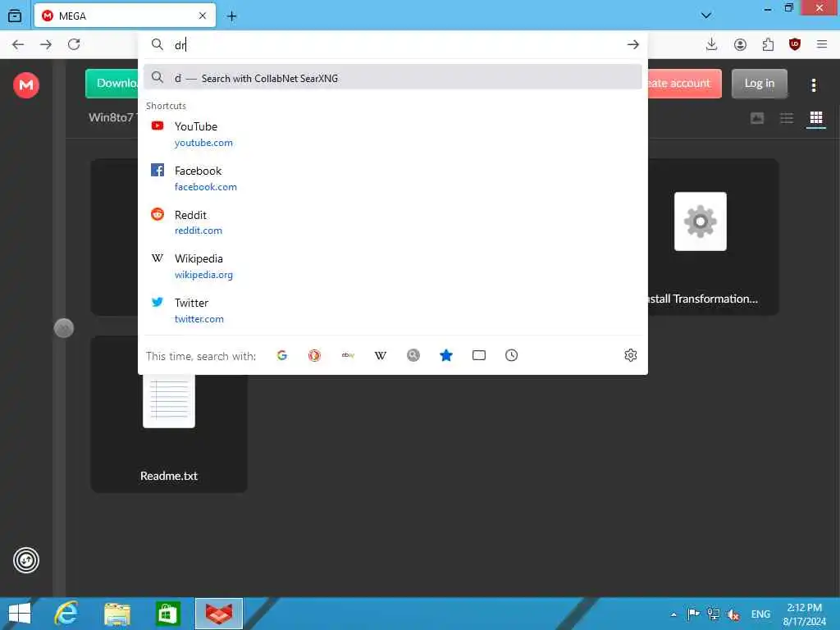The width and height of the screenshot is (840, 630).
Task: Click the Create account button
Action: click(x=685, y=84)
